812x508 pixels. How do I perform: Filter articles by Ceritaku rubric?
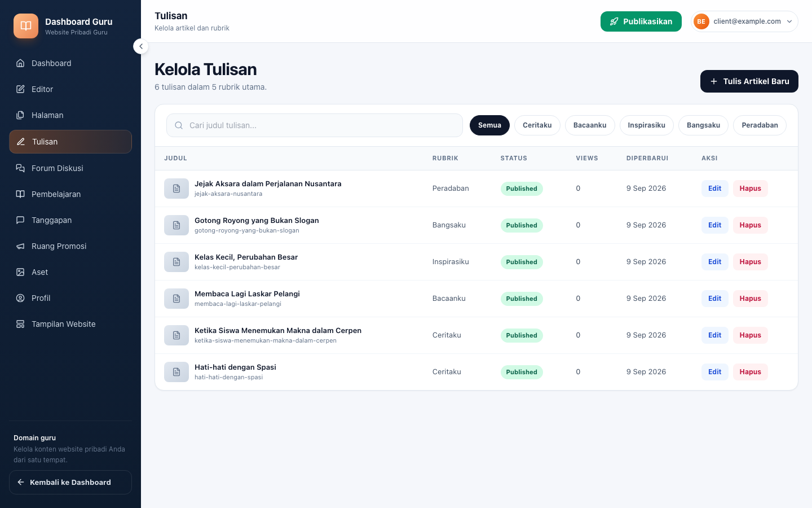click(x=537, y=125)
